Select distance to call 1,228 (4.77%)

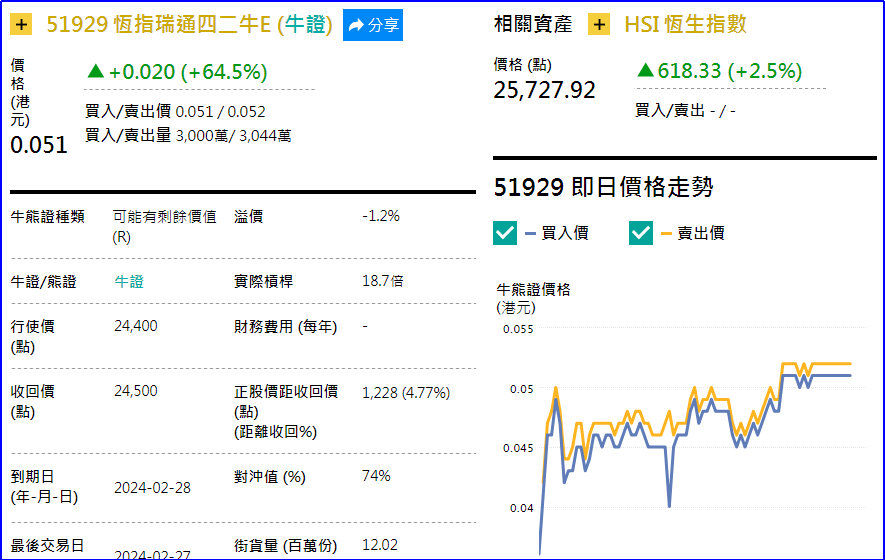click(x=406, y=392)
